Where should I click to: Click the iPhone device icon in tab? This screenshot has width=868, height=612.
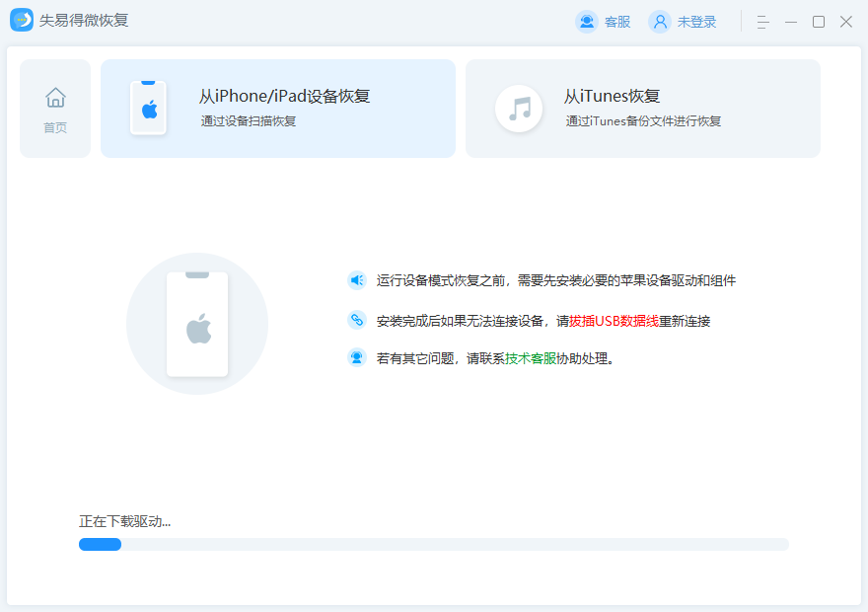tap(148, 108)
